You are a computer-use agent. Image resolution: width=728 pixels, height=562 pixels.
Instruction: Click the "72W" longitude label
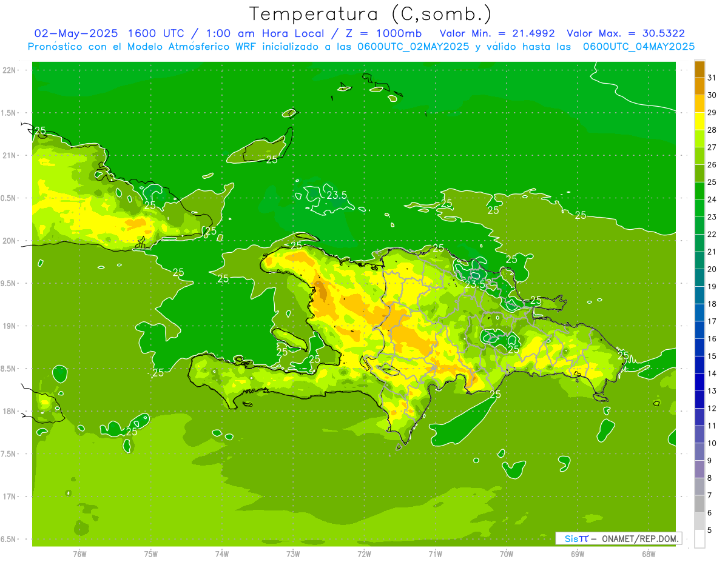364,554
